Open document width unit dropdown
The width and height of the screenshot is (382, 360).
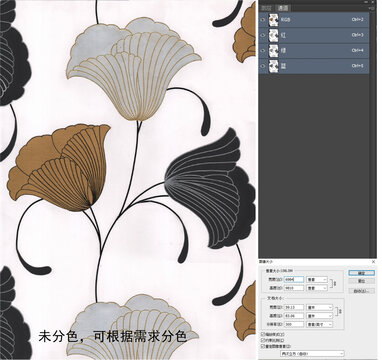pyautogui.click(x=319, y=307)
